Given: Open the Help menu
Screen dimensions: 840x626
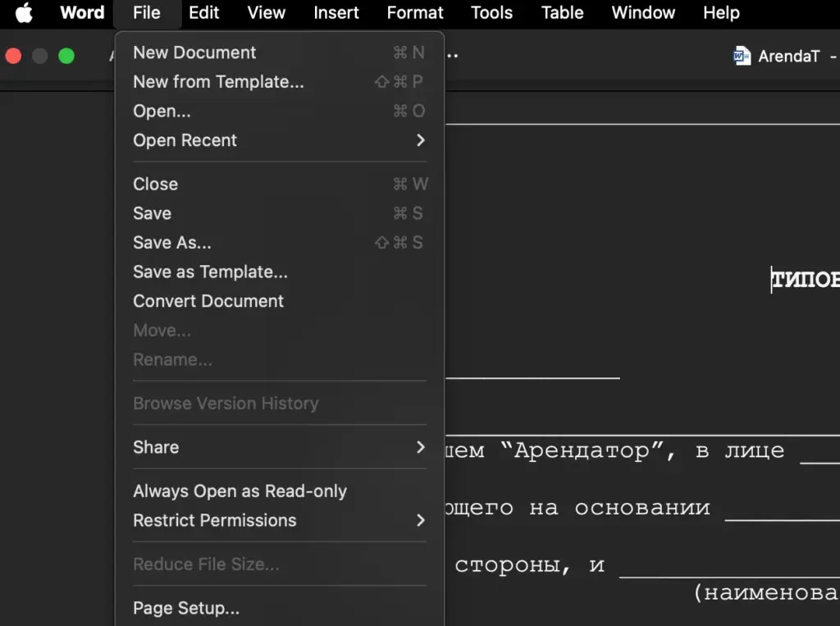Looking at the screenshot, I should pyautogui.click(x=721, y=12).
